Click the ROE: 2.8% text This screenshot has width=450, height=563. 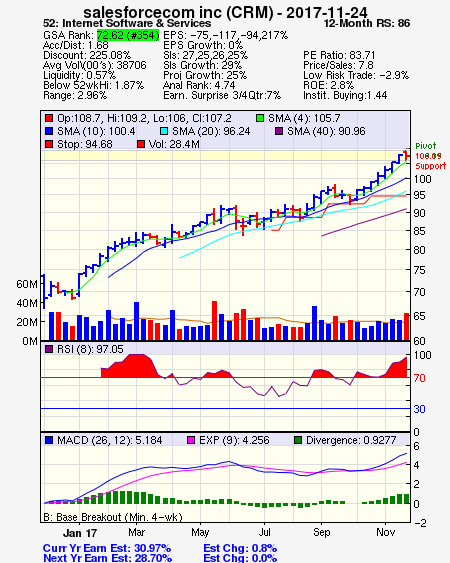(329, 85)
